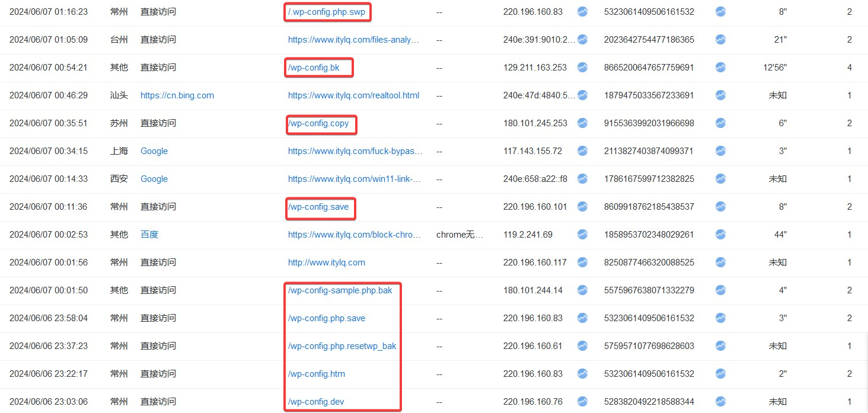The image size is (868, 413).
Task: Open the https://cn.bing.com source link
Action: 177,95
